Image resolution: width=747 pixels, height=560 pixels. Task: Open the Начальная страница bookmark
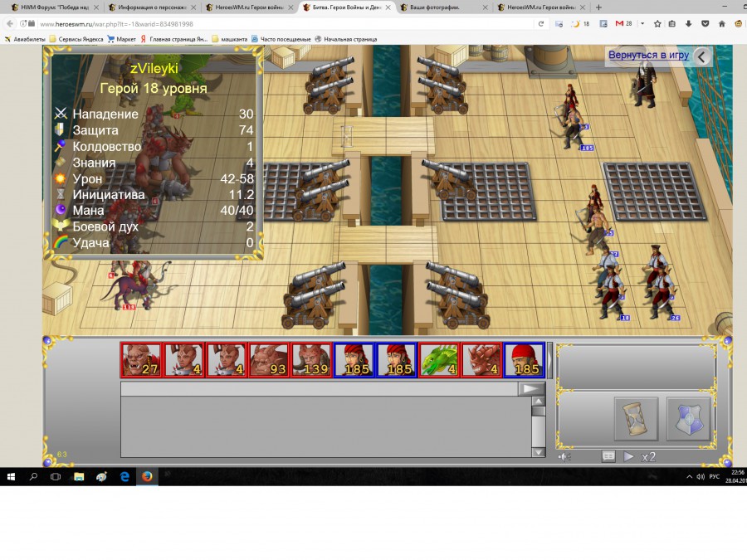coord(346,39)
